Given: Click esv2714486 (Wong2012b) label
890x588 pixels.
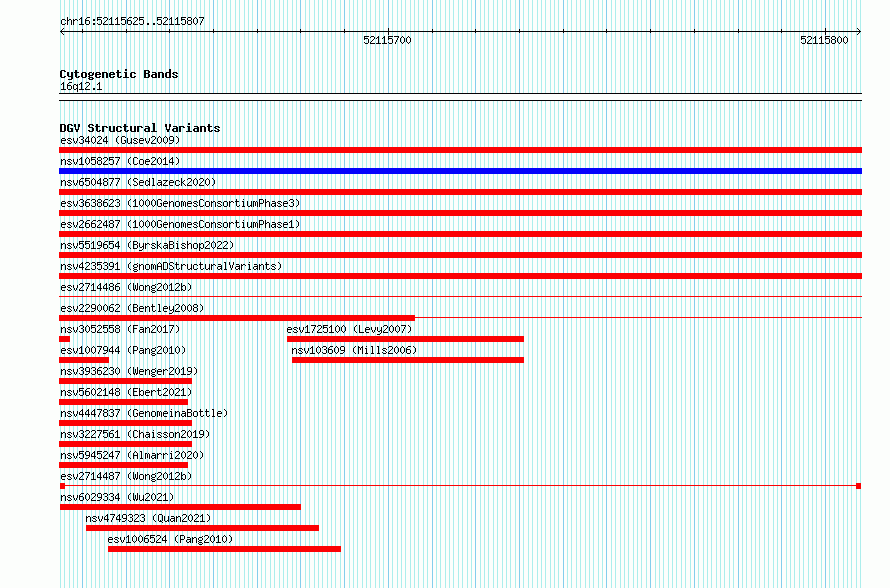Looking at the screenshot, I should tap(126, 287).
